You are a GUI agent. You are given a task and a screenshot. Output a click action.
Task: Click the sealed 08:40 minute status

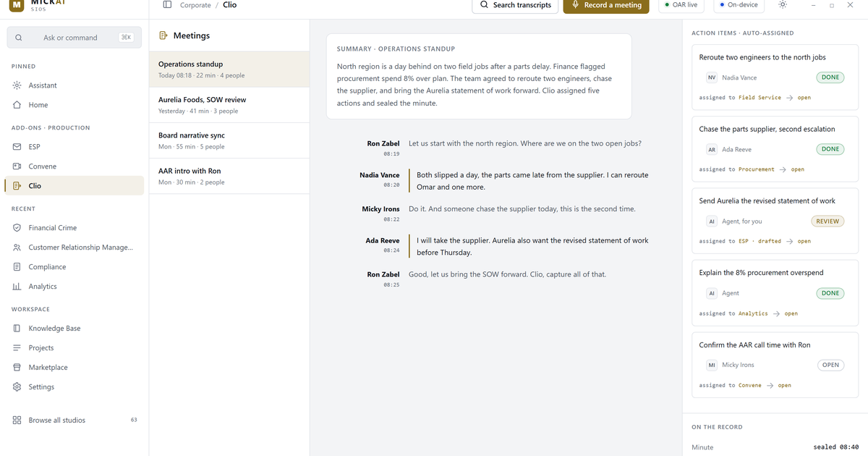click(835, 447)
